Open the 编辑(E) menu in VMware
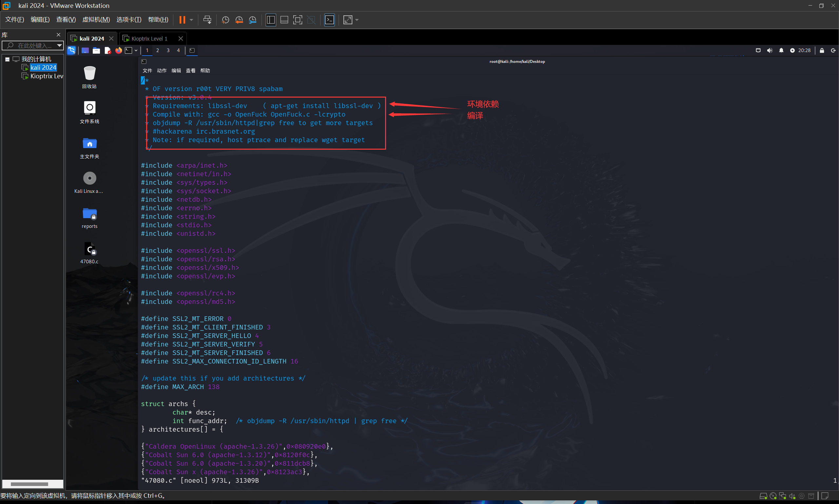 (40, 19)
